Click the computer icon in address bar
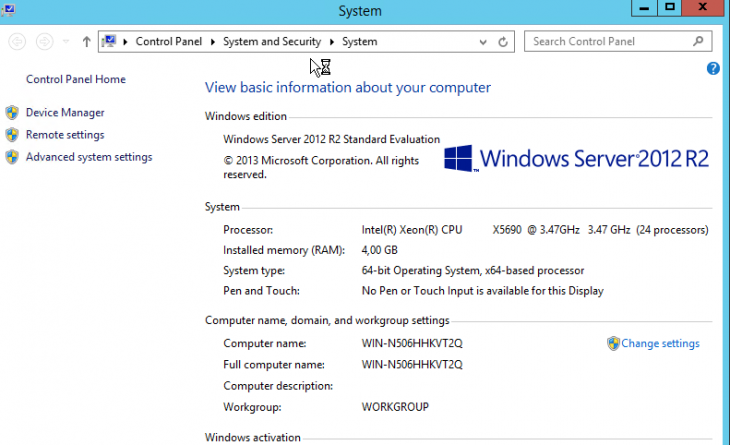Image resolution: width=730 pixels, height=445 pixels. pos(109,41)
